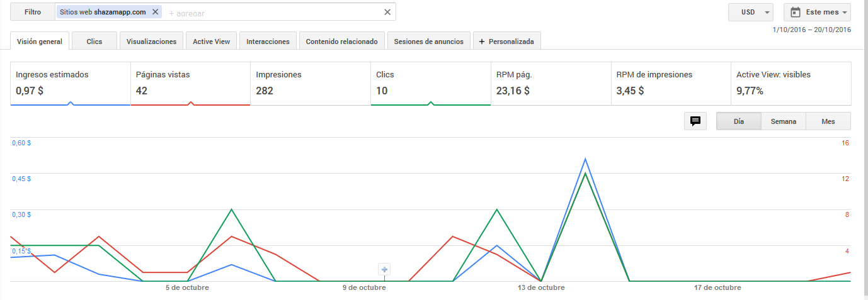Viewport: 868px width, 300px height.
Task: Switch to the Clics tab
Action: [x=94, y=42]
